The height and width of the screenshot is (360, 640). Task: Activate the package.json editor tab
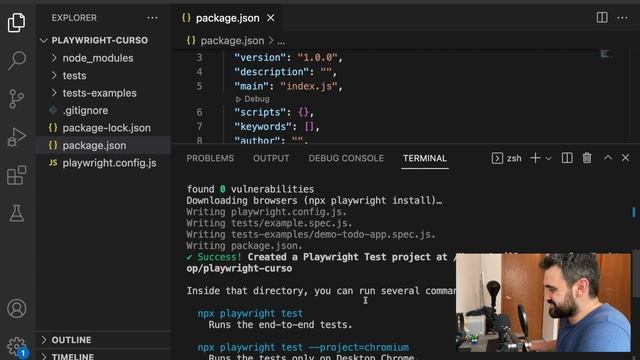(227, 18)
